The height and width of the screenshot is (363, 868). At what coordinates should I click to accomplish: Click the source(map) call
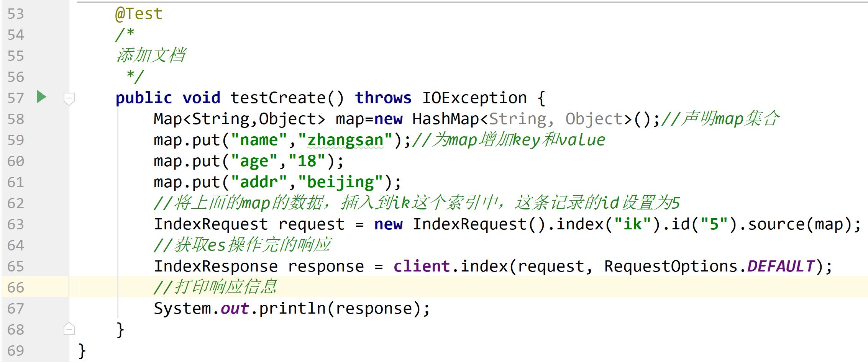(800, 224)
